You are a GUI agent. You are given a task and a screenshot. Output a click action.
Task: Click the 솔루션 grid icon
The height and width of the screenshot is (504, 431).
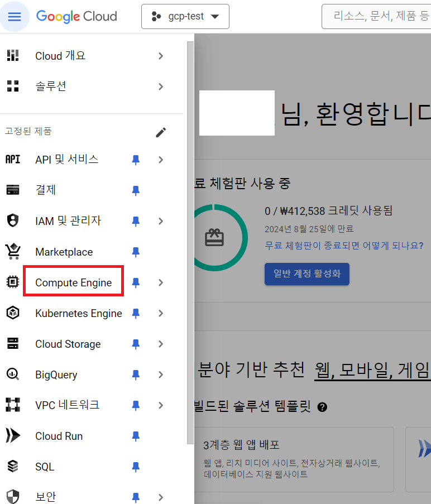tap(13, 86)
